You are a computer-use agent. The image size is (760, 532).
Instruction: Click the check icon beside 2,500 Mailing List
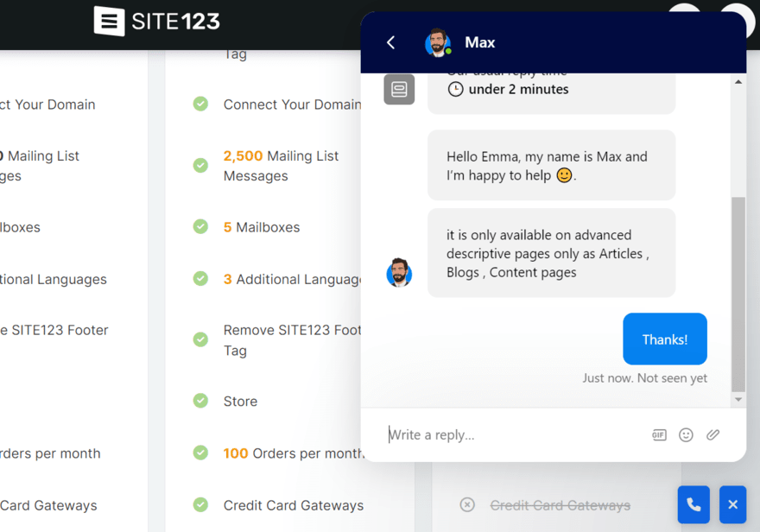[200, 165]
